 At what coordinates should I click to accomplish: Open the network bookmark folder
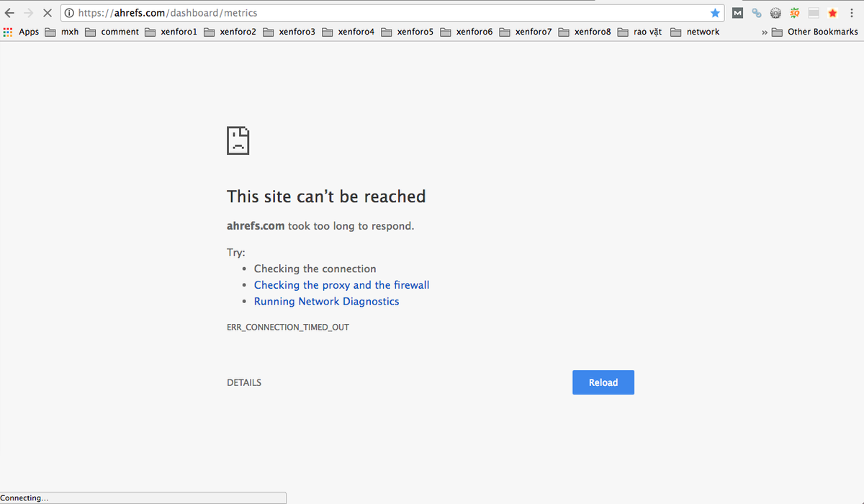point(694,32)
